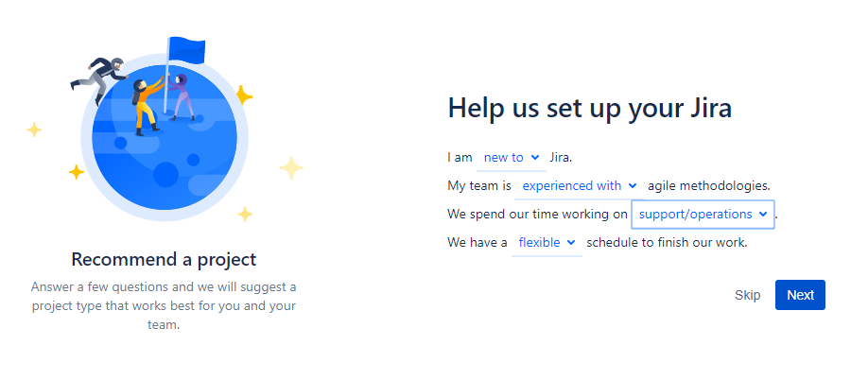Click the "agile methodologies" text
The width and height of the screenshot is (868, 380).
pos(709,186)
